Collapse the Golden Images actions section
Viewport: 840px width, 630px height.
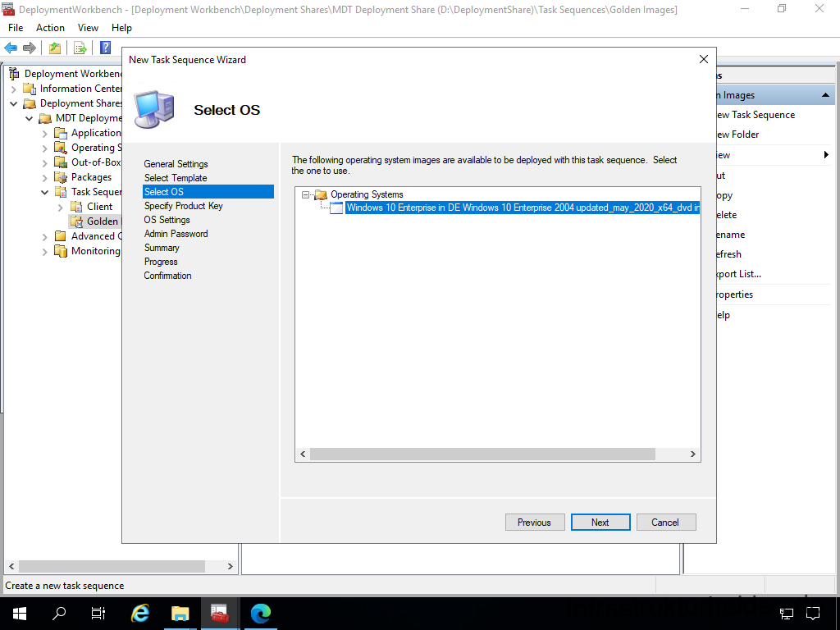[x=825, y=95]
